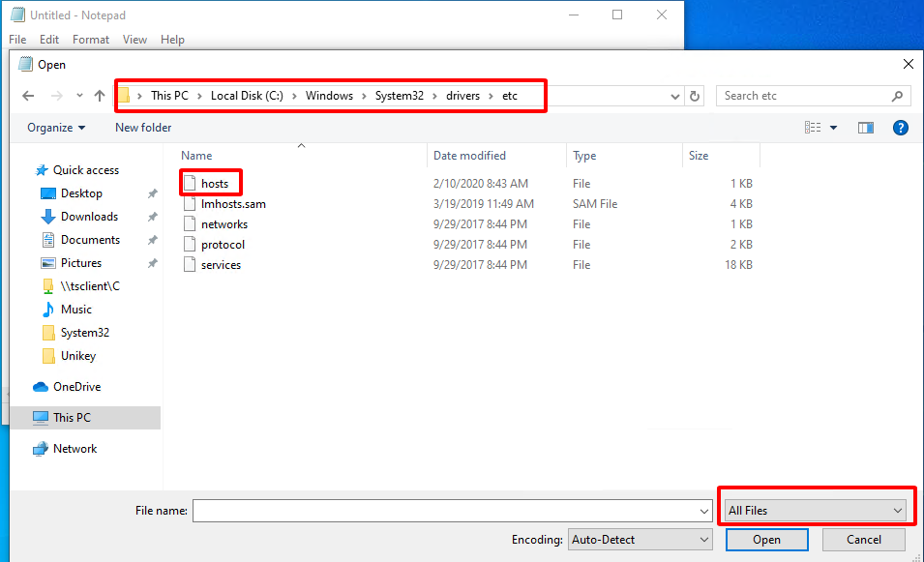Open Unikey folder in the sidebar

[x=77, y=356]
